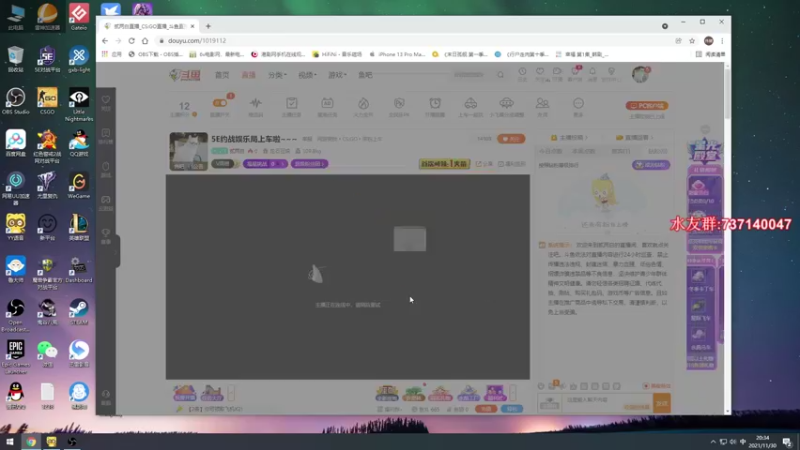The width and height of the screenshot is (800, 450).
Task: Select the 首页 navigation item
Action: [x=222, y=75]
